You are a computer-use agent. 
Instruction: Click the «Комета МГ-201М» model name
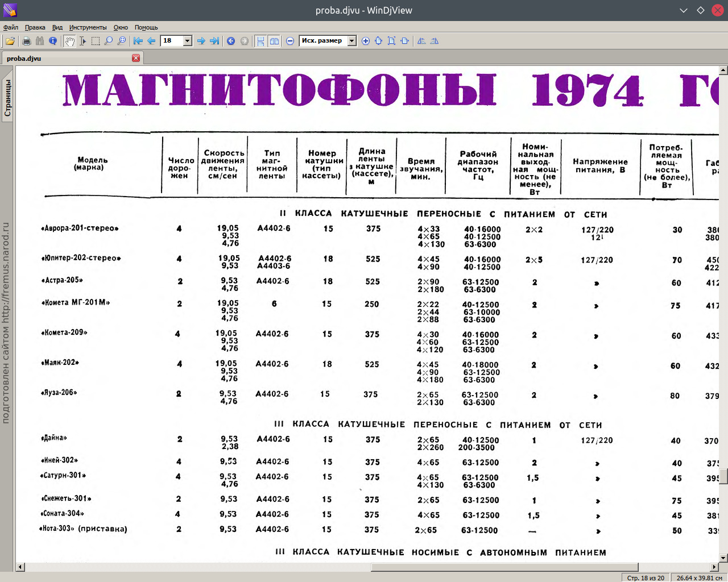click(x=76, y=302)
